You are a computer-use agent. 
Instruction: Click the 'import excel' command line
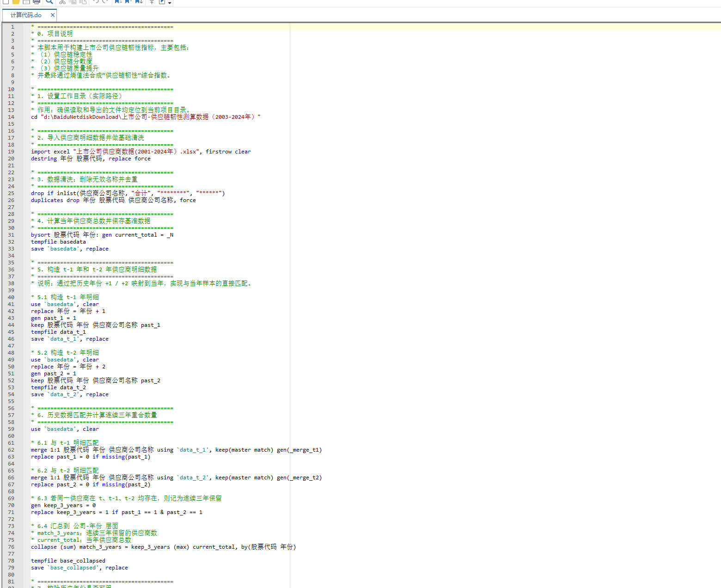coord(141,152)
